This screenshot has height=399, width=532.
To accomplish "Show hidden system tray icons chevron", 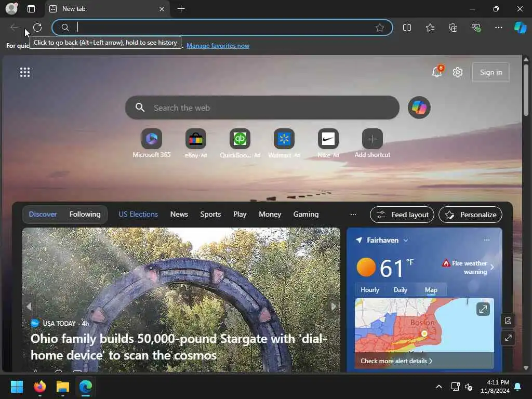I will coord(438,387).
